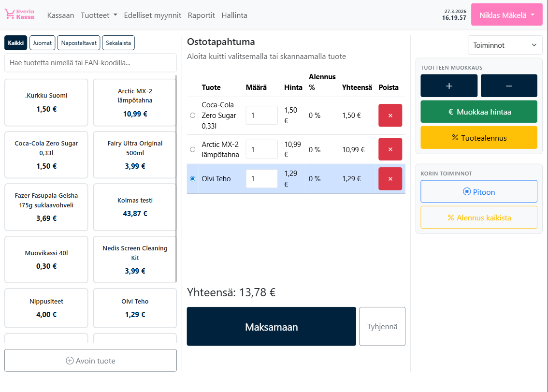This screenshot has height=392, width=548.
Task: Focus the product search field
Action: (x=90, y=63)
